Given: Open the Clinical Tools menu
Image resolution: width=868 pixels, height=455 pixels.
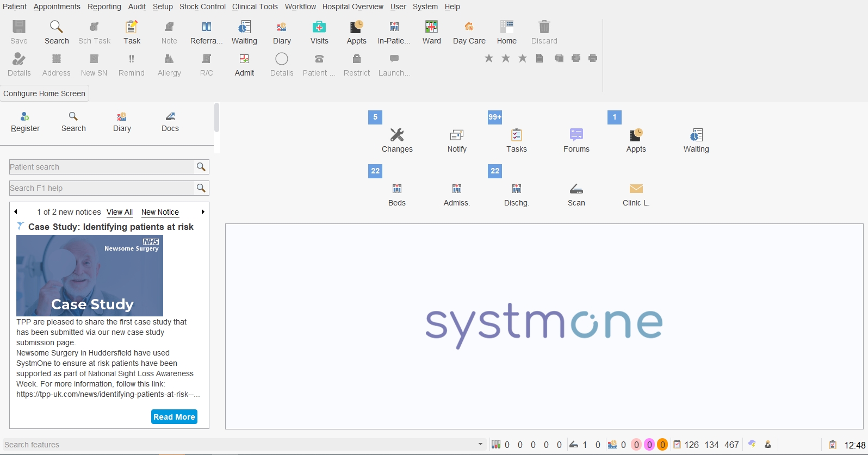Looking at the screenshot, I should pyautogui.click(x=255, y=7).
